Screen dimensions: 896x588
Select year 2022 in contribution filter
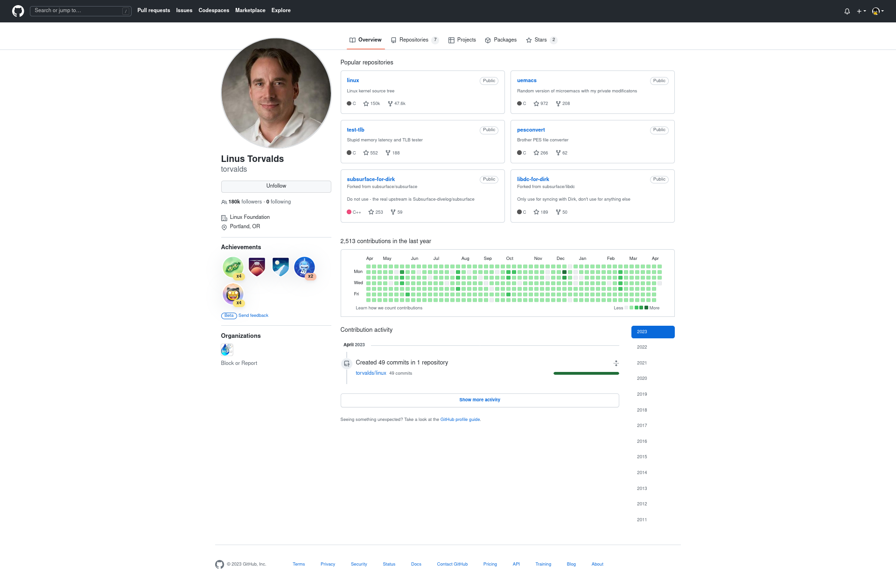click(653, 348)
